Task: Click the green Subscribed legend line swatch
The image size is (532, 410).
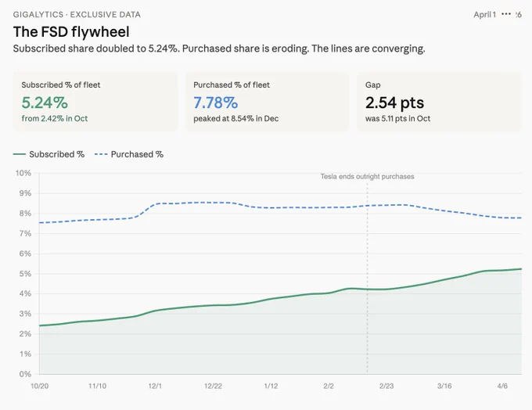Action: pos(20,154)
